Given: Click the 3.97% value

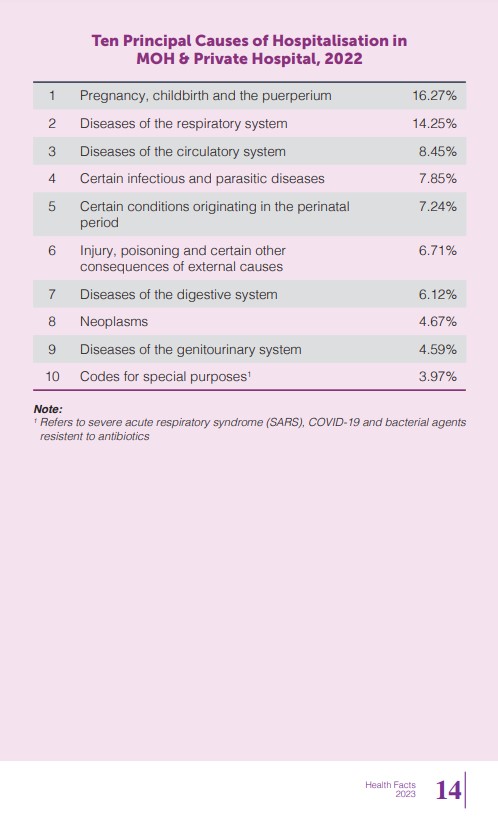Looking at the screenshot, I should point(438,376).
